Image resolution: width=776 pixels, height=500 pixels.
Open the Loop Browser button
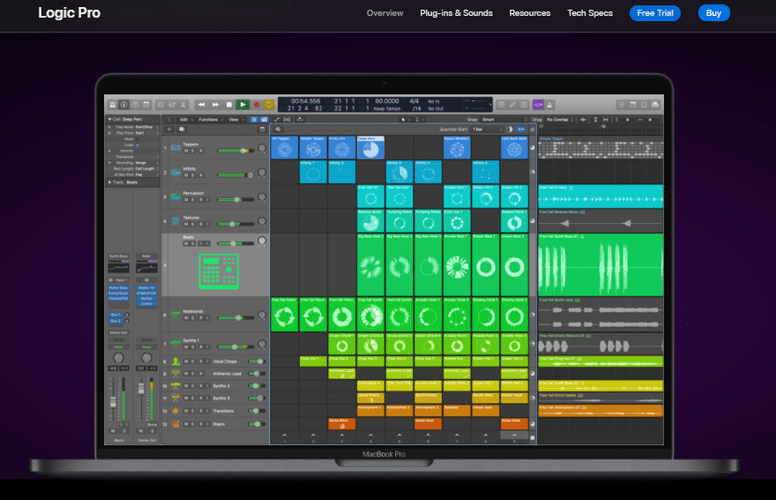(x=644, y=104)
